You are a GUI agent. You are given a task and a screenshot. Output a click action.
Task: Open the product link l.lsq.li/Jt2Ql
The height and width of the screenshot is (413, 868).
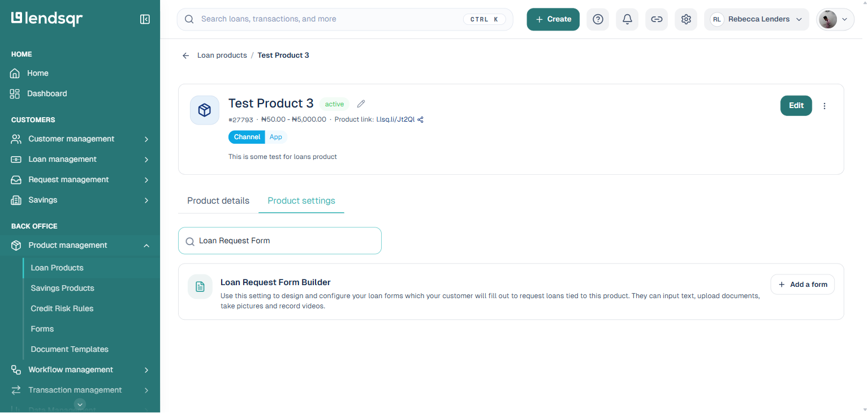coord(395,119)
